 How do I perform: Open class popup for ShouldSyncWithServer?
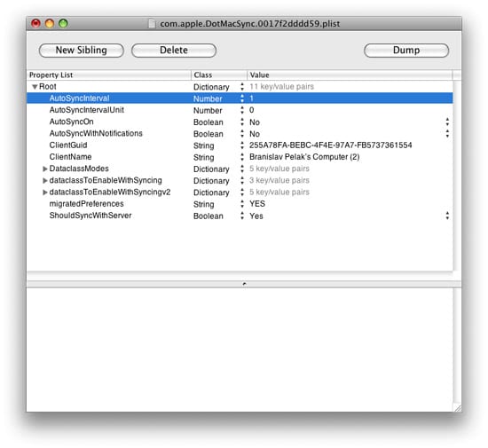pyautogui.click(x=242, y=216)
